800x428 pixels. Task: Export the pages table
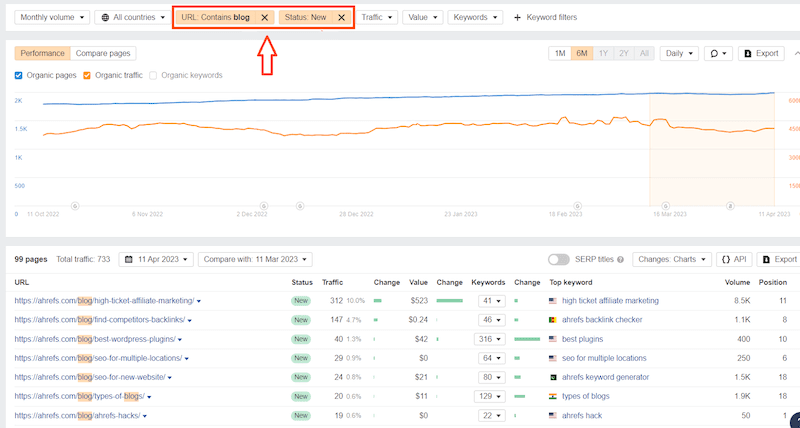(779, 259)
